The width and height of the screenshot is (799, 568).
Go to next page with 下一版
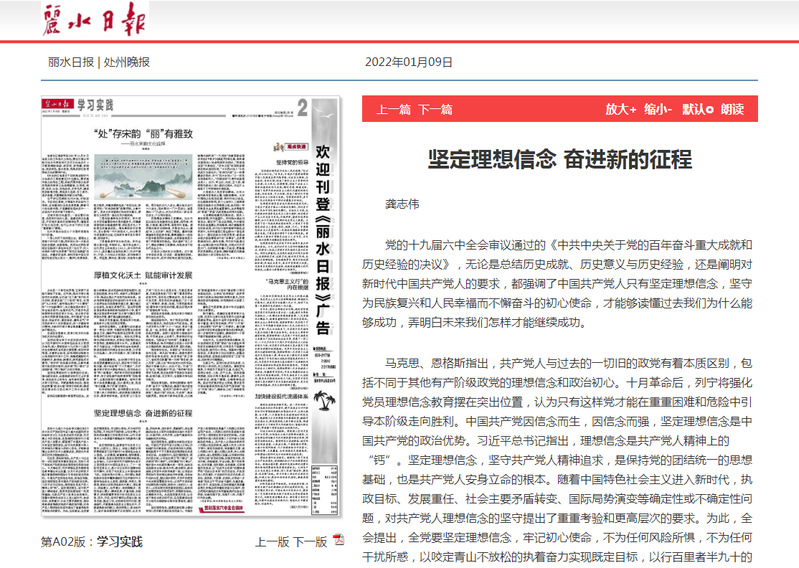point(309,542)
